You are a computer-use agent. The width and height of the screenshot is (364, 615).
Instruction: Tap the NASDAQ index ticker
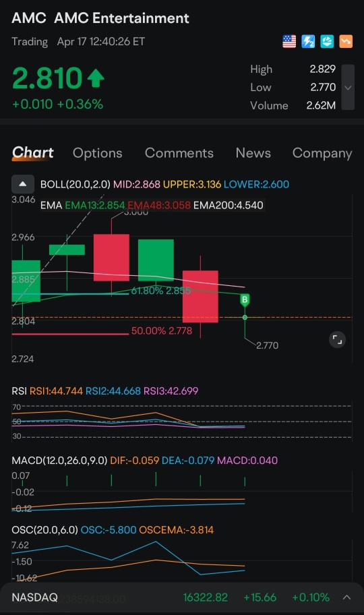click(34, 597)
